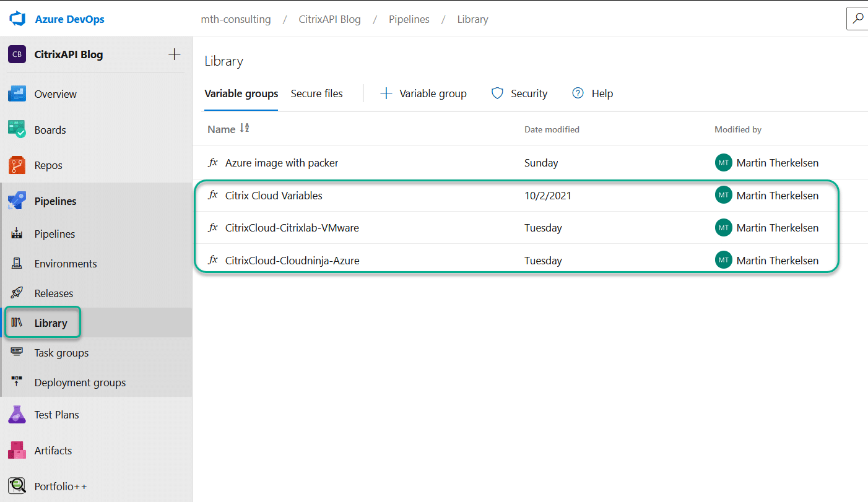Viewport: 868px width, 502px height.
Task: Click the Pipelines breadcrumb link
Action: (409, 19)
